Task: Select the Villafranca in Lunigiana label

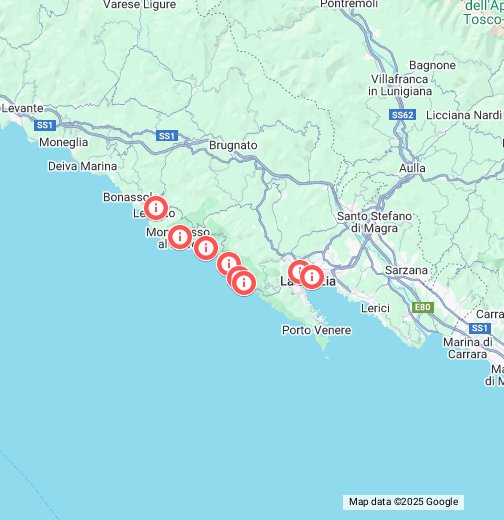Action: (x=400, y=85)
